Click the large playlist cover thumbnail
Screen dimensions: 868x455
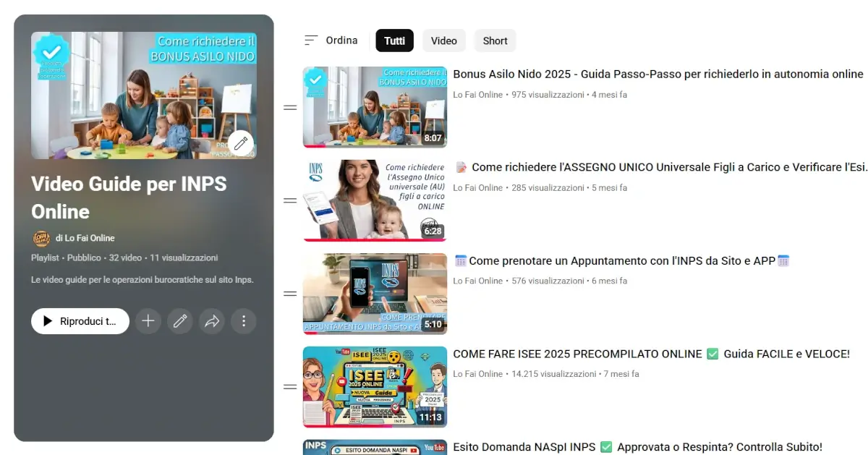tap(143, 95)
